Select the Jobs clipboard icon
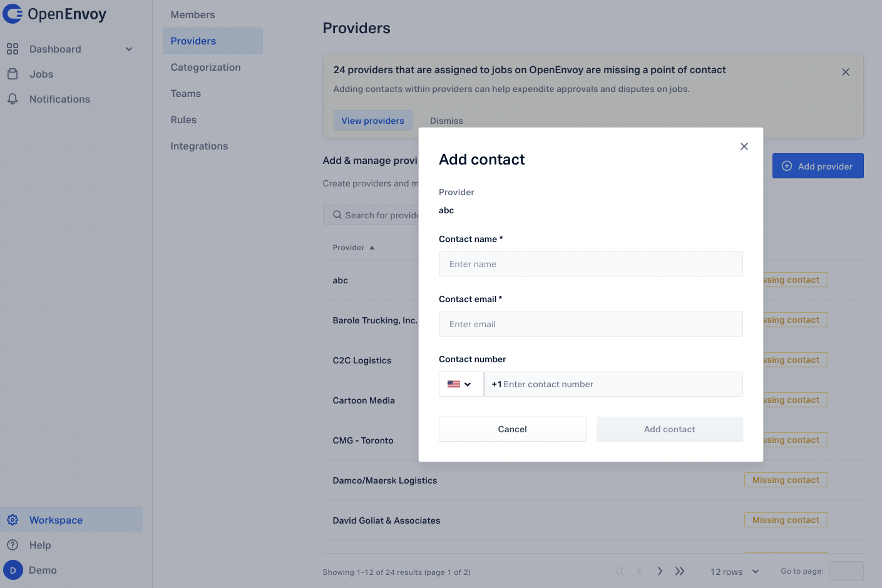The image size is (882, 588). point(13,74)
